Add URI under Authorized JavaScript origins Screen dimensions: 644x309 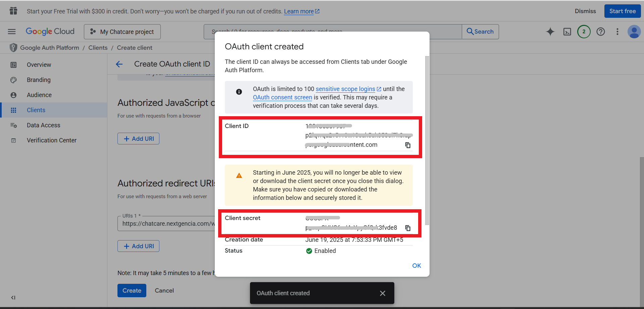[138, 139]
